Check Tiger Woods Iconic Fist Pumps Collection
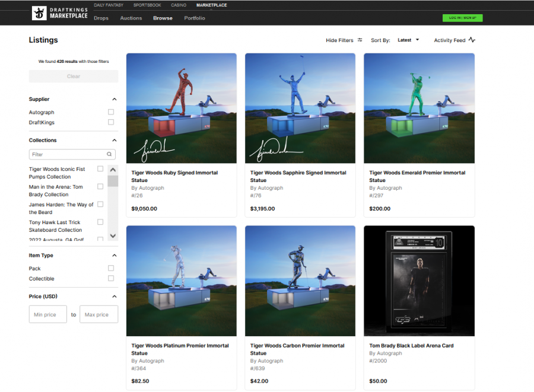Image resolution: width=534 pixels, height=392 pixels. point(100,169)
